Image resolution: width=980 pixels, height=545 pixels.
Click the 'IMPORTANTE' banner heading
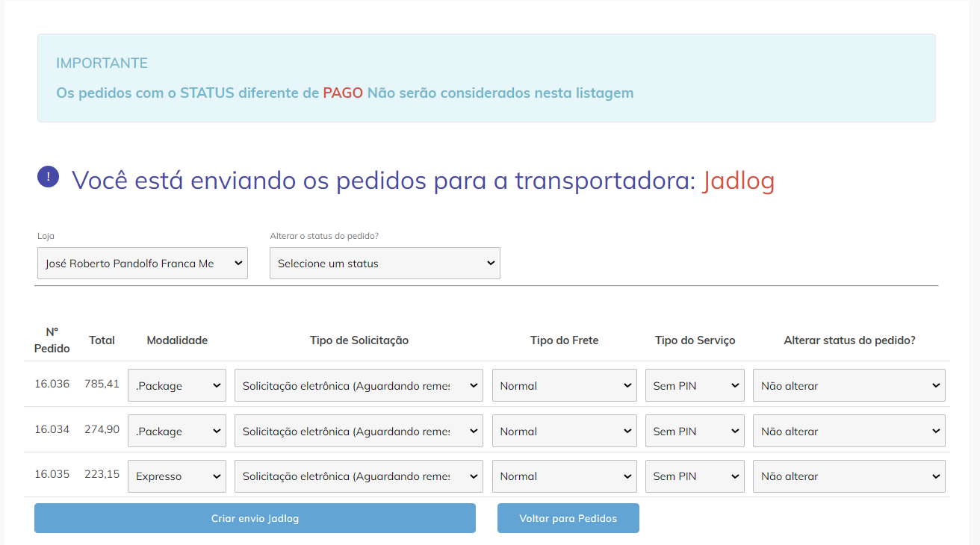[x=102, y=63]
